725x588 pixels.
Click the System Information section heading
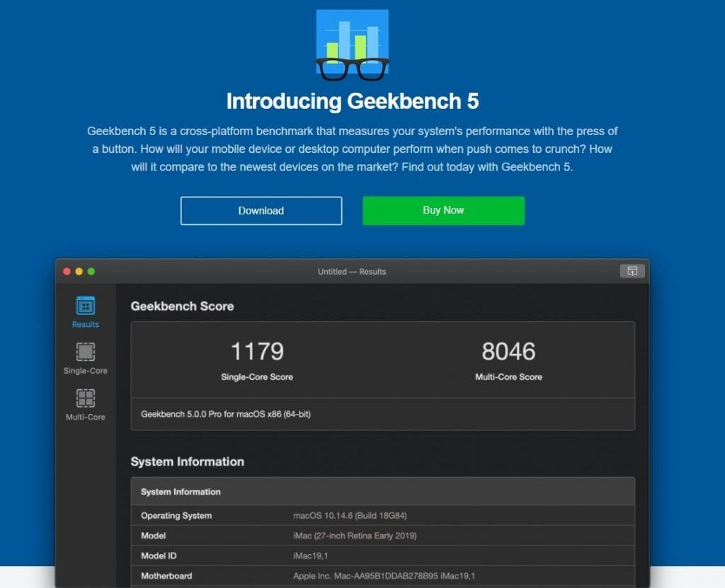187,461
